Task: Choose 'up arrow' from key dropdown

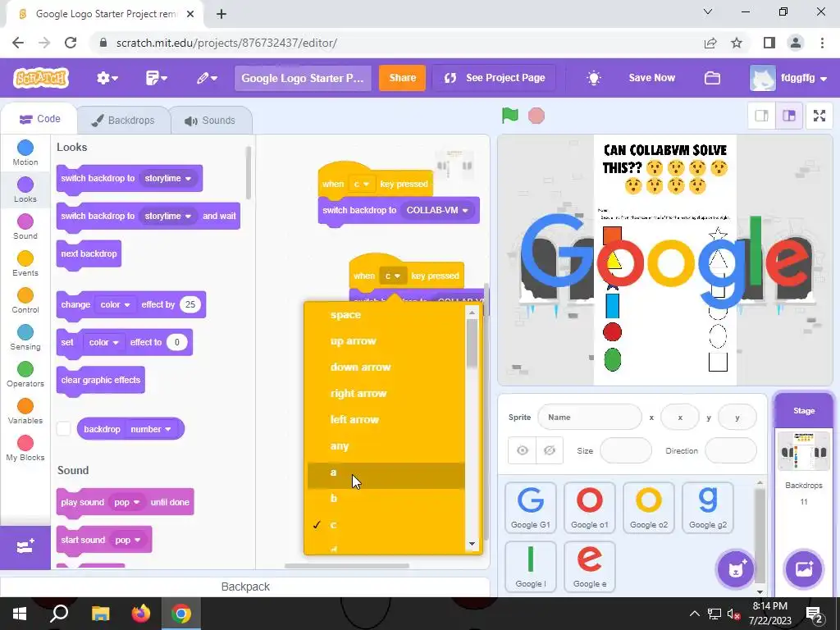Action: (x=386, y=340)
